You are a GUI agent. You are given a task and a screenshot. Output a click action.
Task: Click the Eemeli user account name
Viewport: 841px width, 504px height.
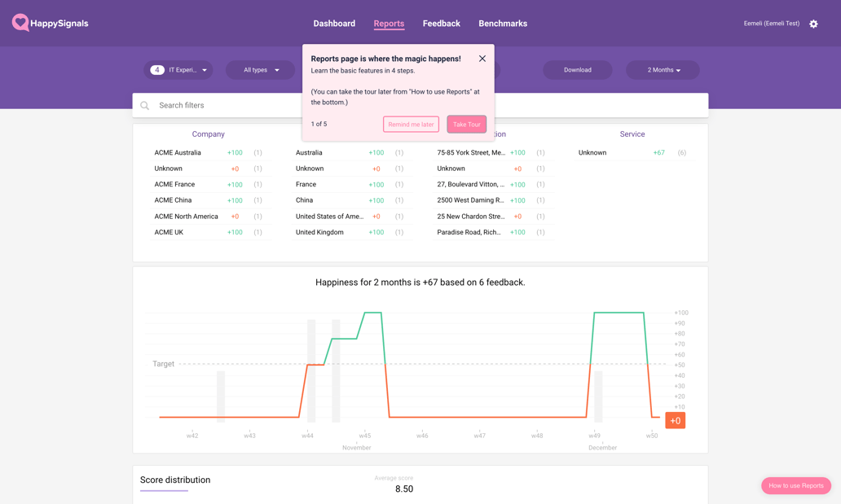pyautogui.click(x=771, y=24)
